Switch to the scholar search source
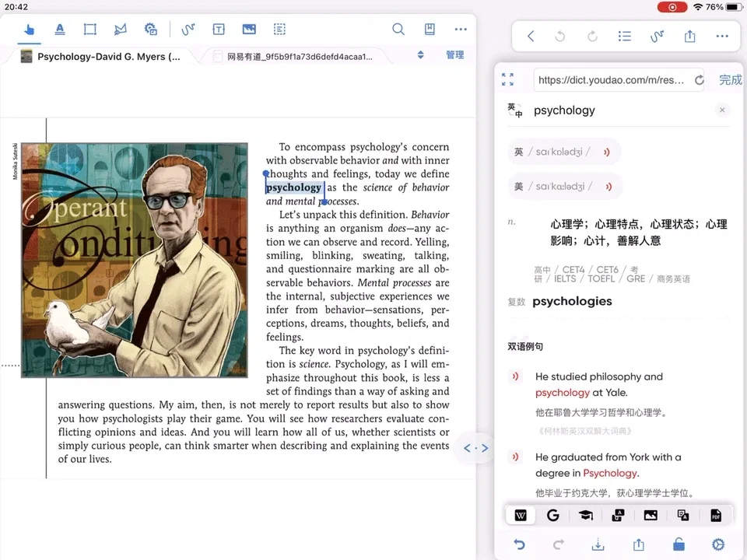The height and width of the screenshot is (560, 747). 585,515
